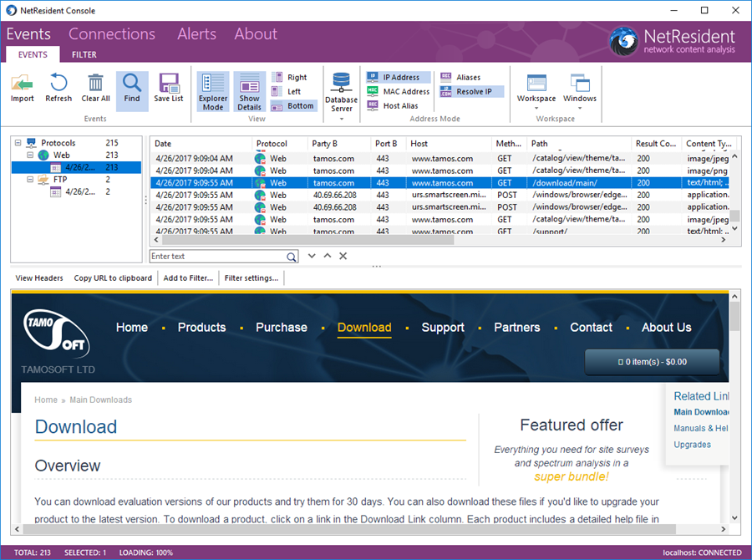Screen dimensions: 752x560
Task: Click the TamoSoft logo in preview
Action: [x=57, y=334]
